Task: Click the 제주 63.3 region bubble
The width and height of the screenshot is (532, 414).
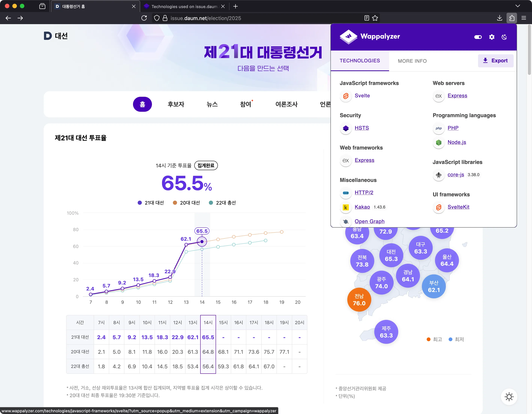Action: point(386,332)
